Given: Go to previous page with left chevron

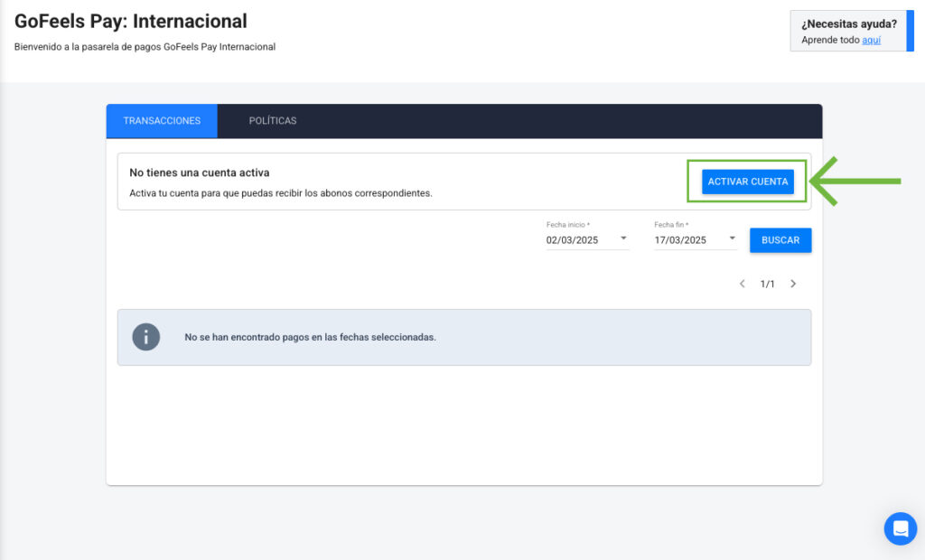Looking at the screenshot, I should pyautogui.click(x=743, y=284).
